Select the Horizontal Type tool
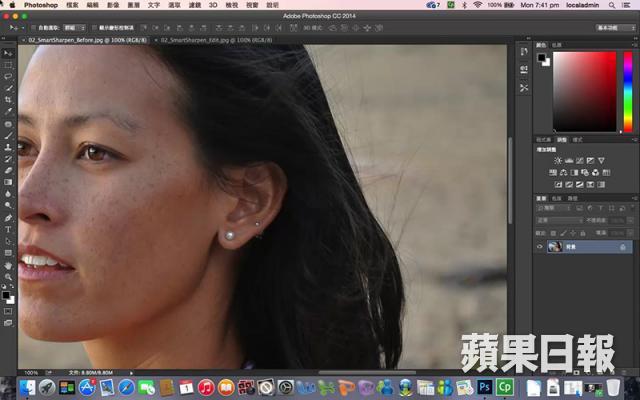 click(8, 230)
